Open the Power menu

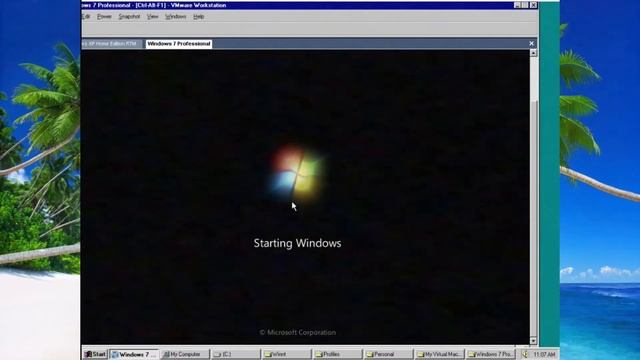tap(104, 17)
